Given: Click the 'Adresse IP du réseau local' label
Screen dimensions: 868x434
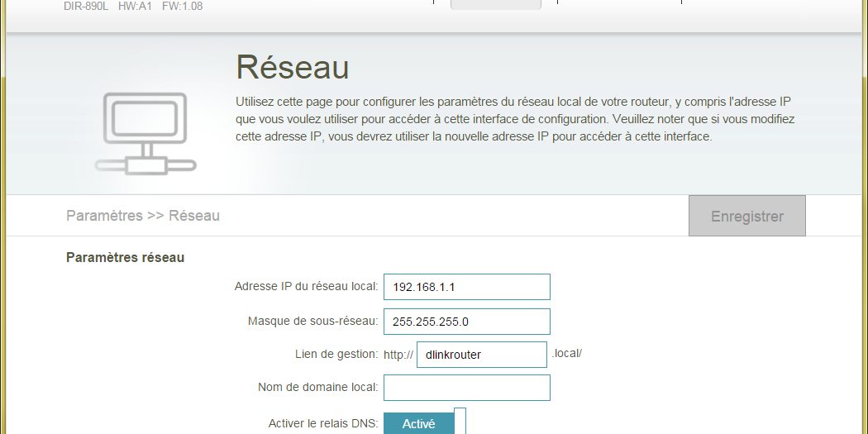Looking at the screenshot, I should (x=306, y=287).
